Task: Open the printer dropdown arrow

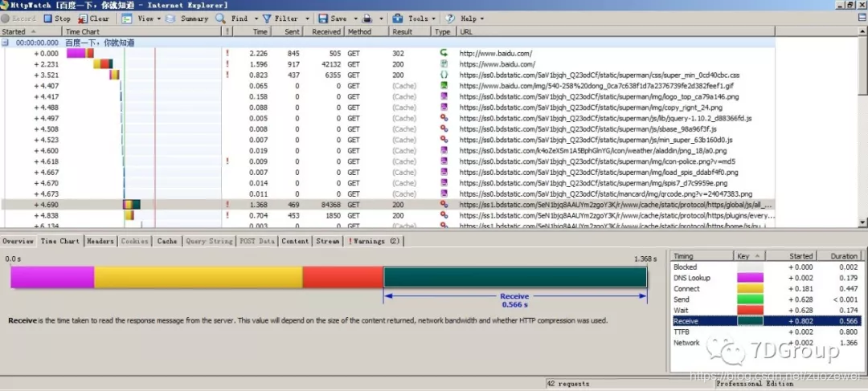Action: (381, 18)
